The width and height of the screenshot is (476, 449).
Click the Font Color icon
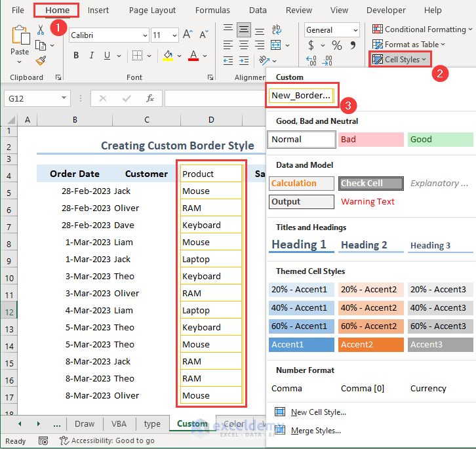click(193, 56)
